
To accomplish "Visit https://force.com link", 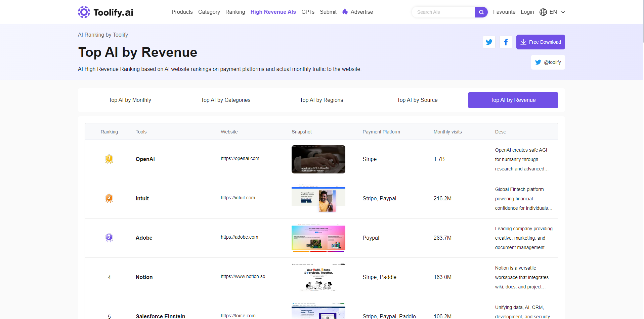I will pos(238,316).
